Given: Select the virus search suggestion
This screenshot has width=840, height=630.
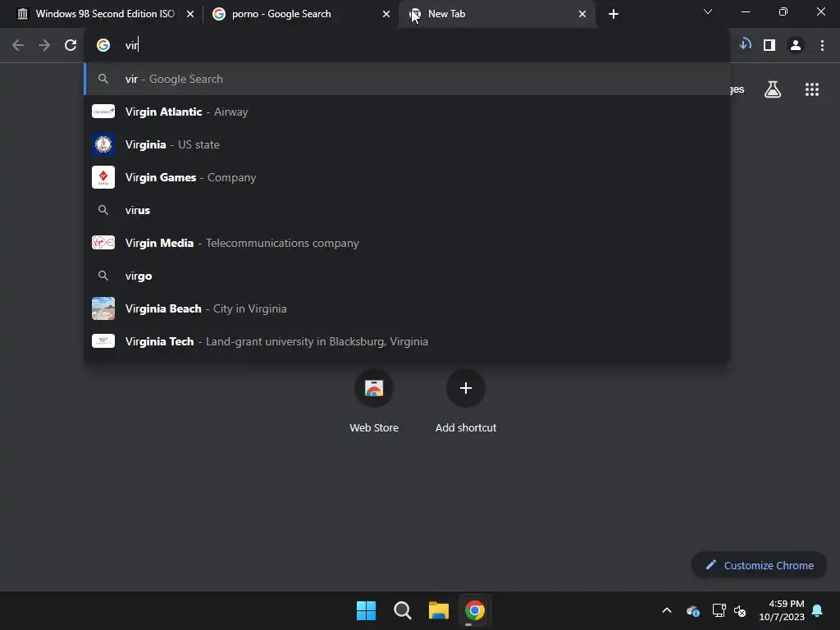Looking at the screenshot, I should click(x=407, y=210).
